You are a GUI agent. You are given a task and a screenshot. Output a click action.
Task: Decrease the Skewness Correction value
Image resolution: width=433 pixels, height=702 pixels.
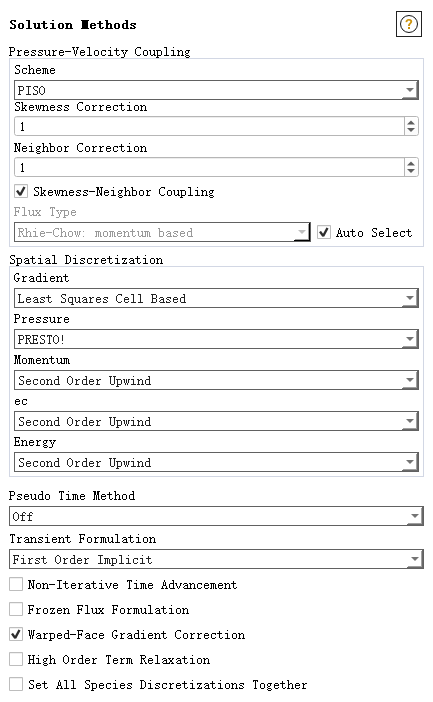(411, 130)
